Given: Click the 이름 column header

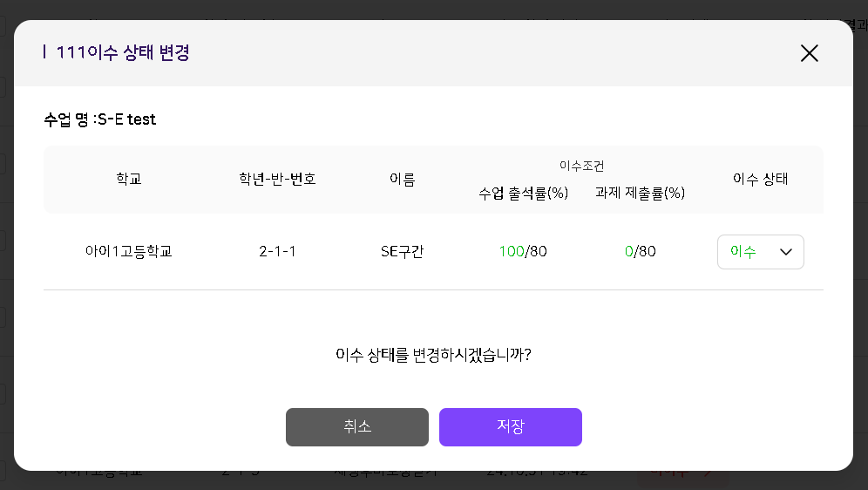Looking at the screenshot, I should [402, 180].
